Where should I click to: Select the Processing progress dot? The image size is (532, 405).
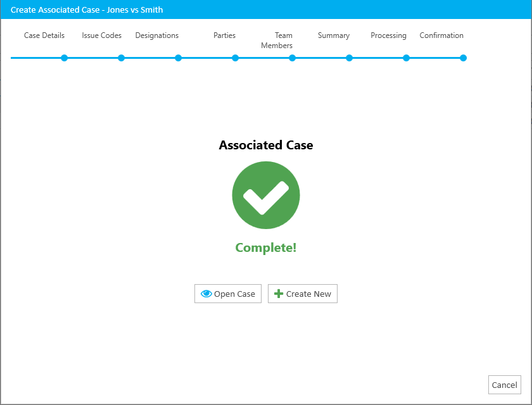coord(406,58)
